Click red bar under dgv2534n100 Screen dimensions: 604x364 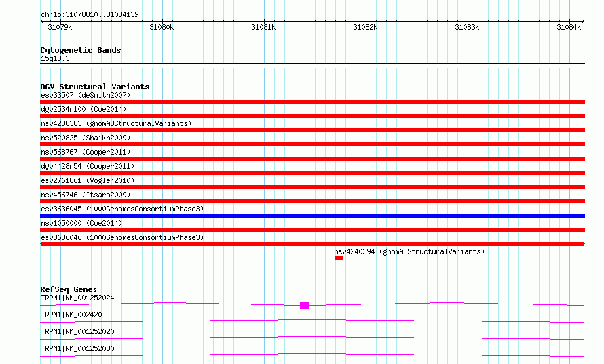click(x=312, y=116)
